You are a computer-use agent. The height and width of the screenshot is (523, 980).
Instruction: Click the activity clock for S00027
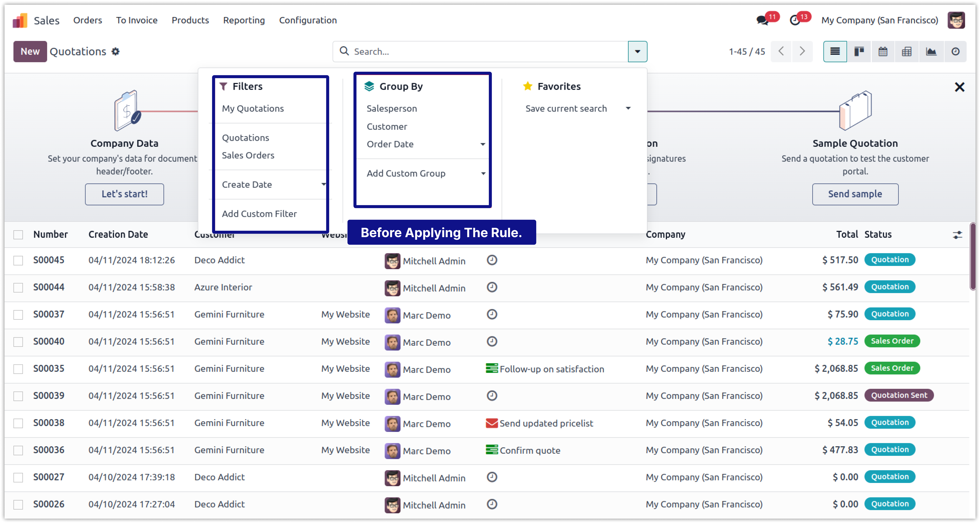point(492,477)
